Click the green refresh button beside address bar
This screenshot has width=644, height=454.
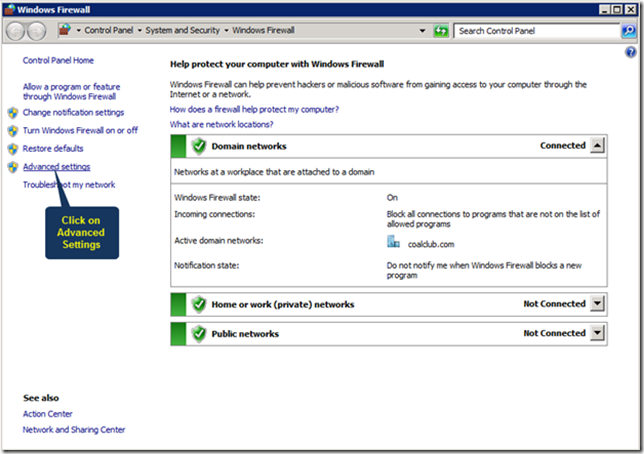(x=441, y=31)
